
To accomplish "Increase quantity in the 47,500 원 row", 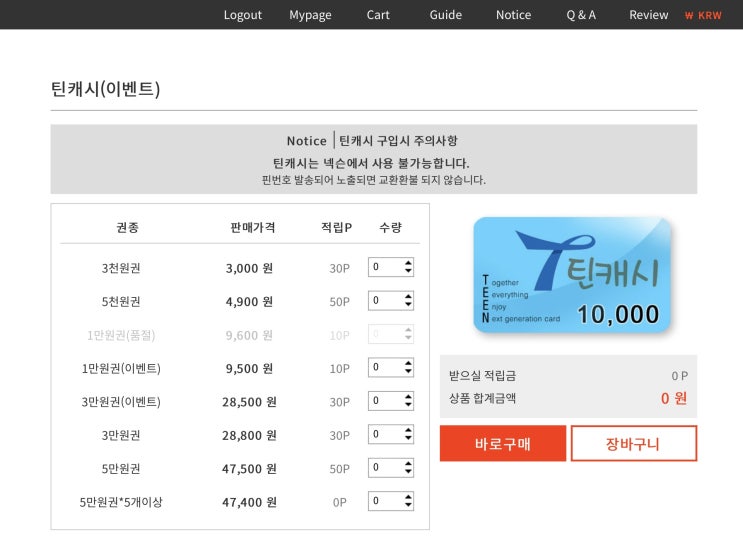I will coord(408,463).
